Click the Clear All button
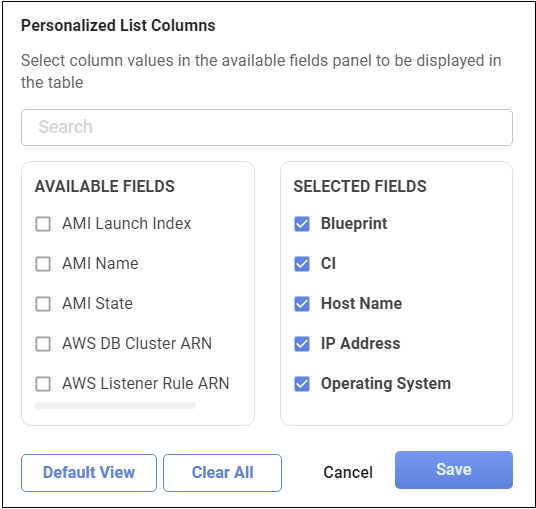 tap(223, 473)
